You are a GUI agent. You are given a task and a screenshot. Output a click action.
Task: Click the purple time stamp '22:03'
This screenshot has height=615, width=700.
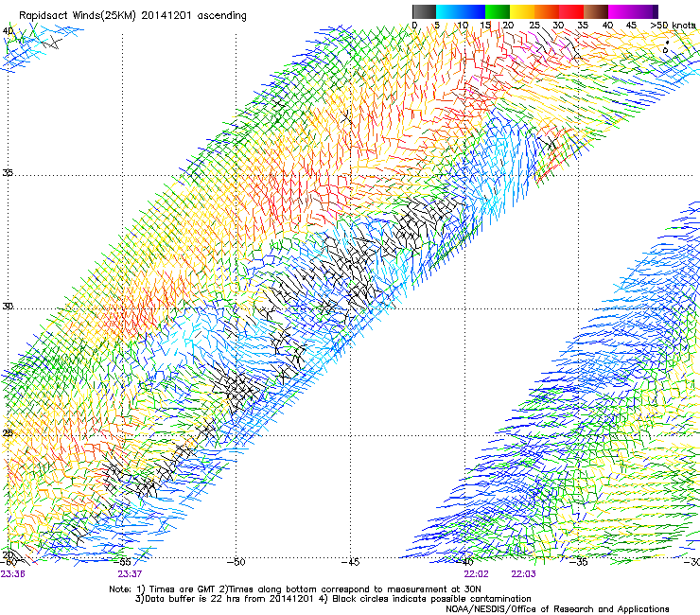tap(523, 574)
